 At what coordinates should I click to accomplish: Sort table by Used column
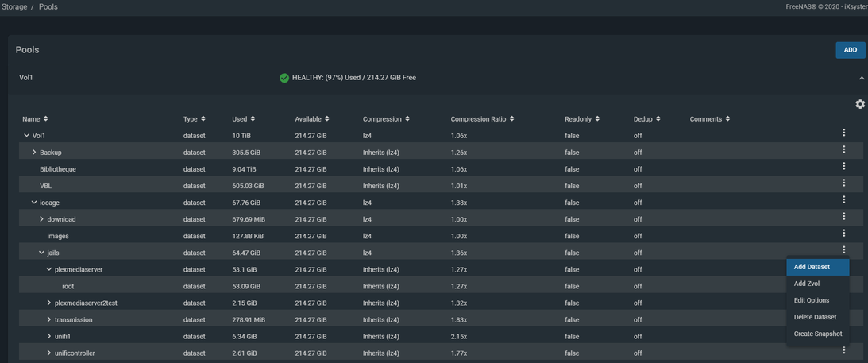pos(243,119)
